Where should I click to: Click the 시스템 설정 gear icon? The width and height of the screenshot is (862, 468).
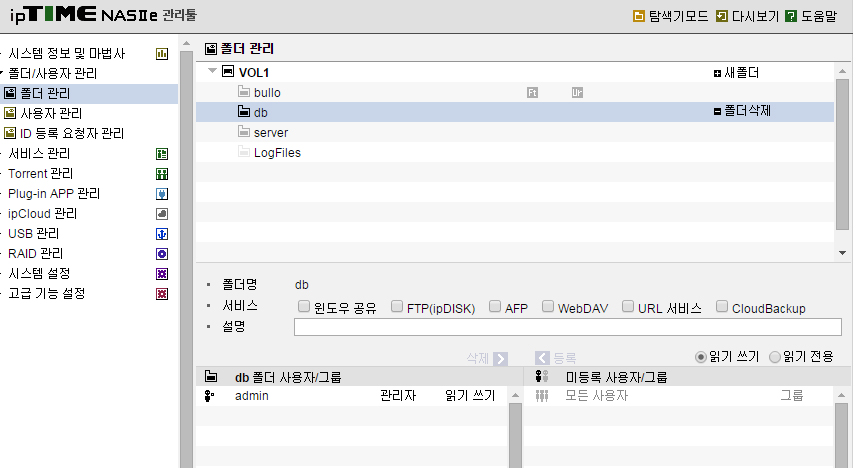click(x=162, y=274)
